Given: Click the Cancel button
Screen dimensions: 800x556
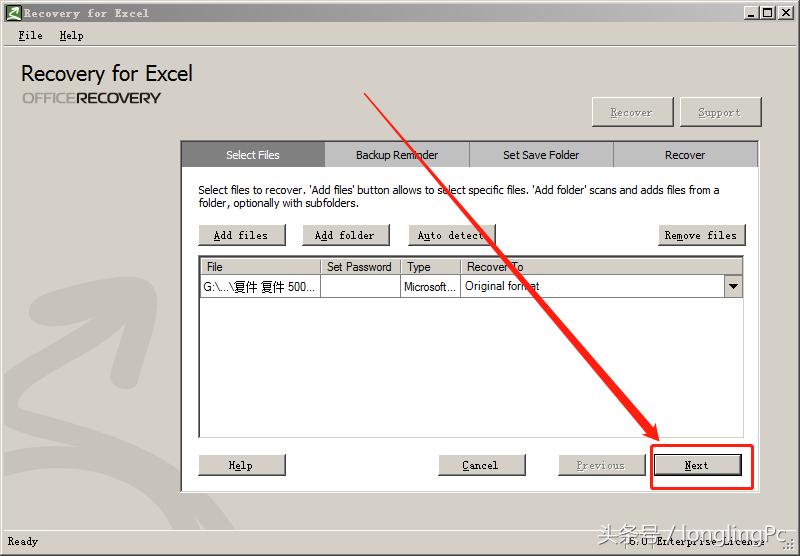Looking at the screenshot, I should pos(481,465).
